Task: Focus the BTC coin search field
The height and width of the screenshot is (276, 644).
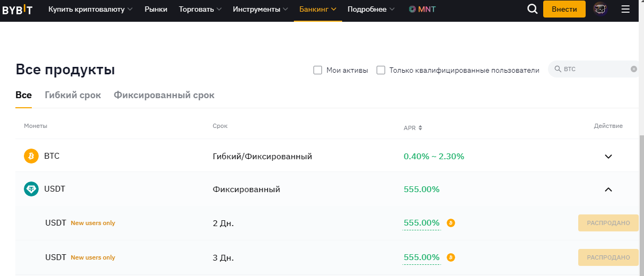Action: (x=593, y=69)
